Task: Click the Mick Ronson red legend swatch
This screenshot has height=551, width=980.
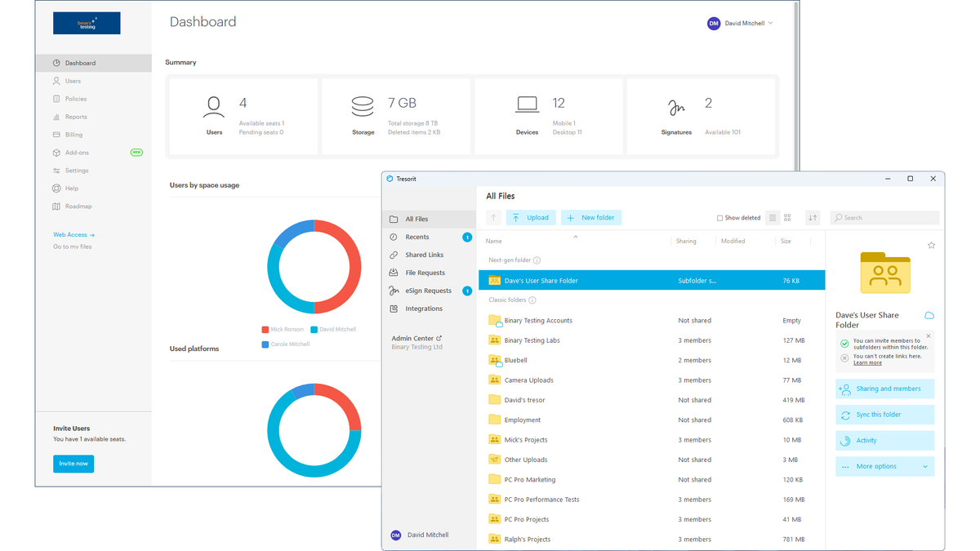Action: (x=265, y=330)
